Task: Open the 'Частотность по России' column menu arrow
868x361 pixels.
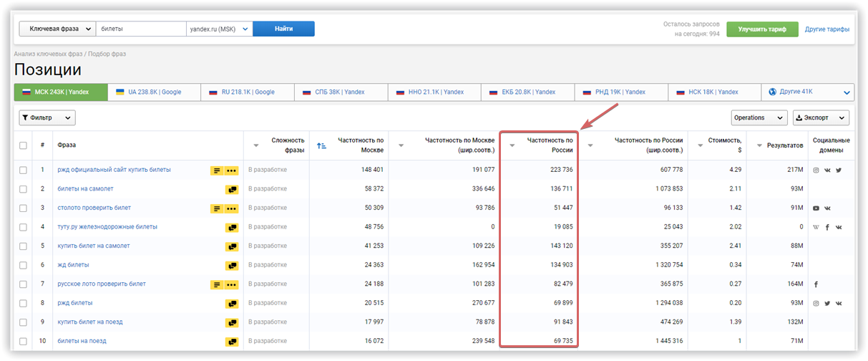Action: pyautogui.click(x=512, y=145)
